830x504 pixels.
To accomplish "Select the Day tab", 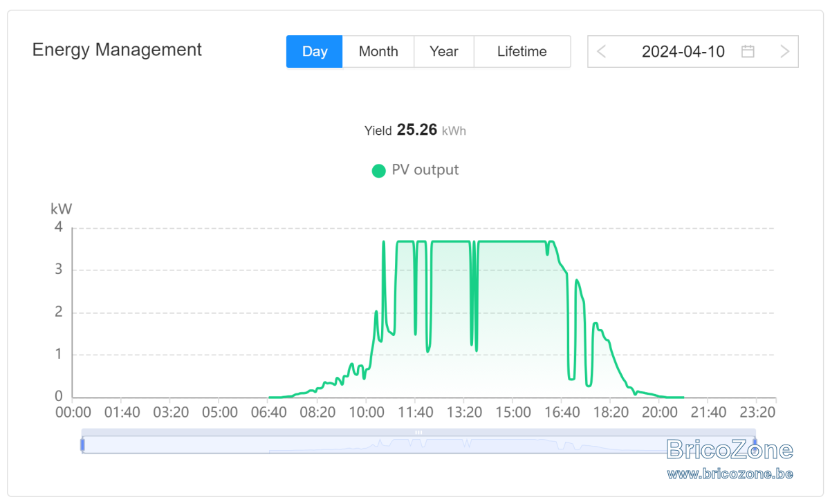I will (x=315, y=52).
